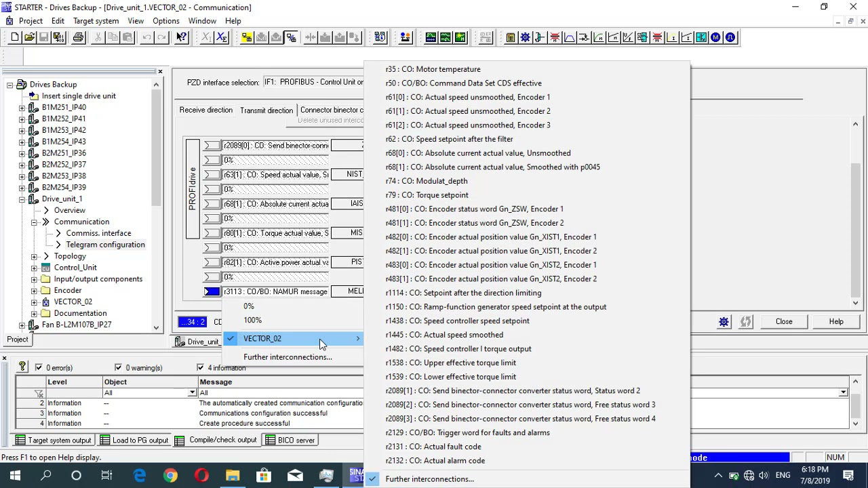
Task: Click the blue connector marker at r3113 NAMUR row
Action: [x=212, y=291]
